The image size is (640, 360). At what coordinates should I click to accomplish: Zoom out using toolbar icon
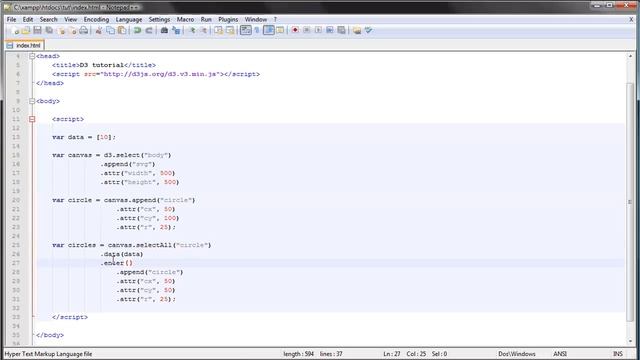(203, 31)
